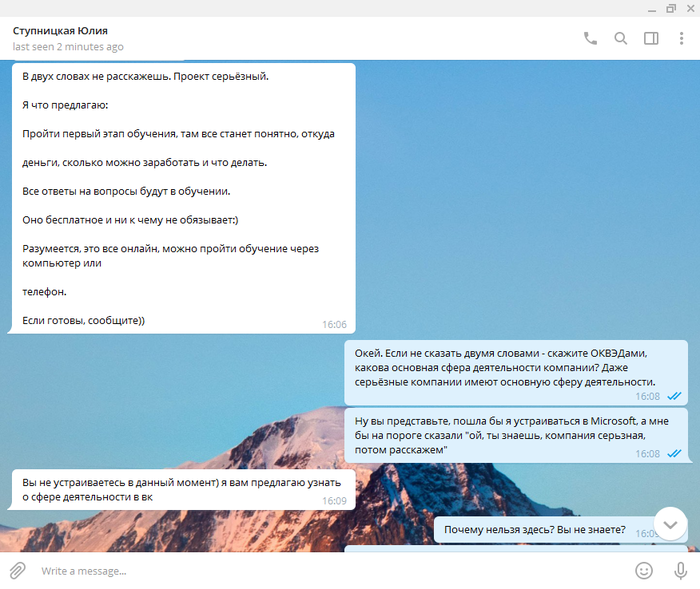Click the microphone voice message icon
This screenshot has width=700, height=589.
pyautogui.click(x=681, y=570)
